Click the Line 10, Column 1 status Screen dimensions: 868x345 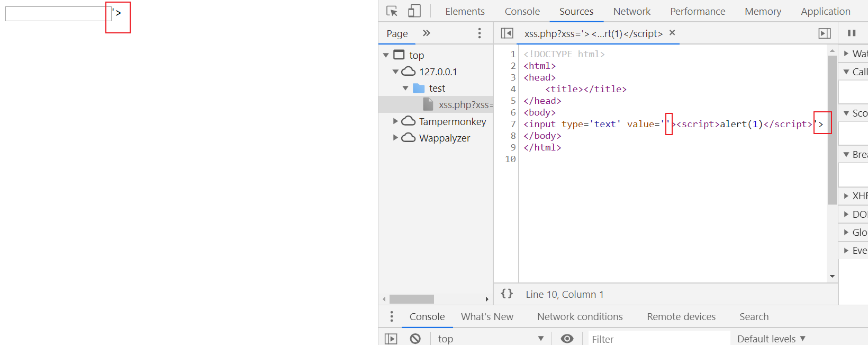[x=564, y=294]
